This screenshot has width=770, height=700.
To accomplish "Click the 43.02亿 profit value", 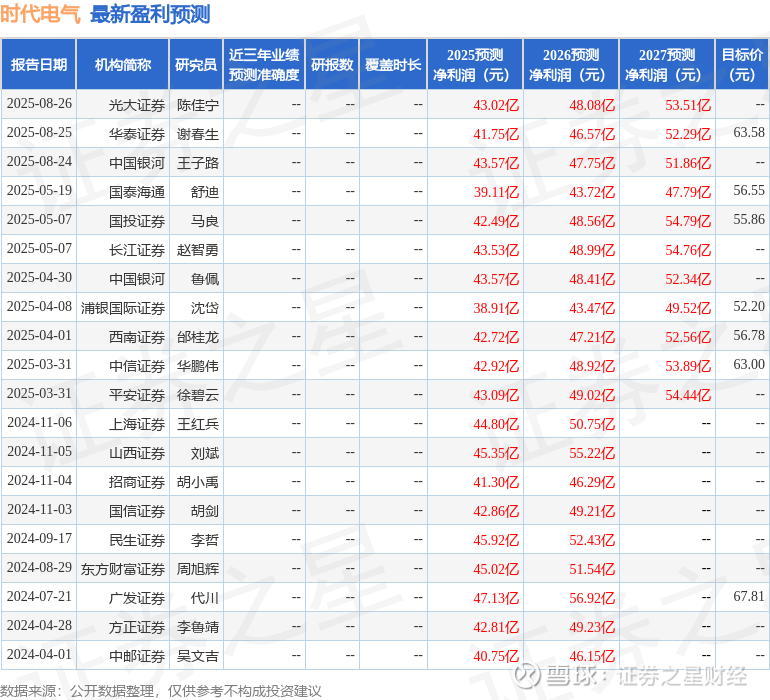I will click(x=496, y=105).
